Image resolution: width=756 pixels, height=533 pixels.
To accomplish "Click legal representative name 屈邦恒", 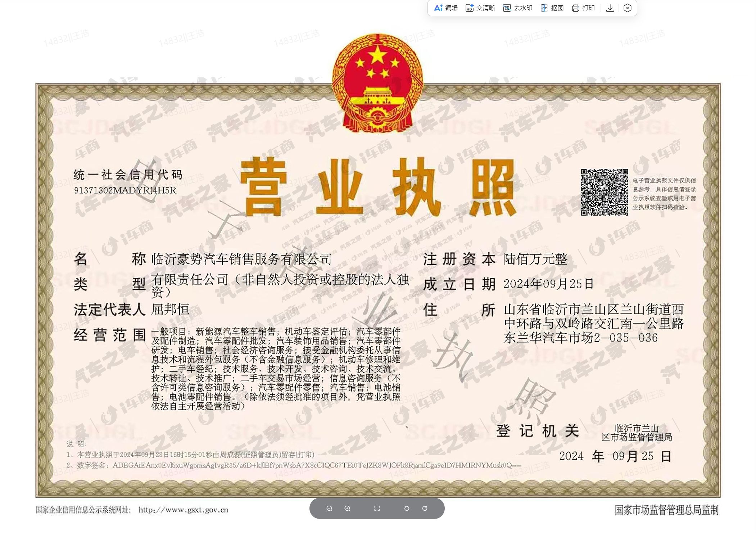I will tap(170, 309).
